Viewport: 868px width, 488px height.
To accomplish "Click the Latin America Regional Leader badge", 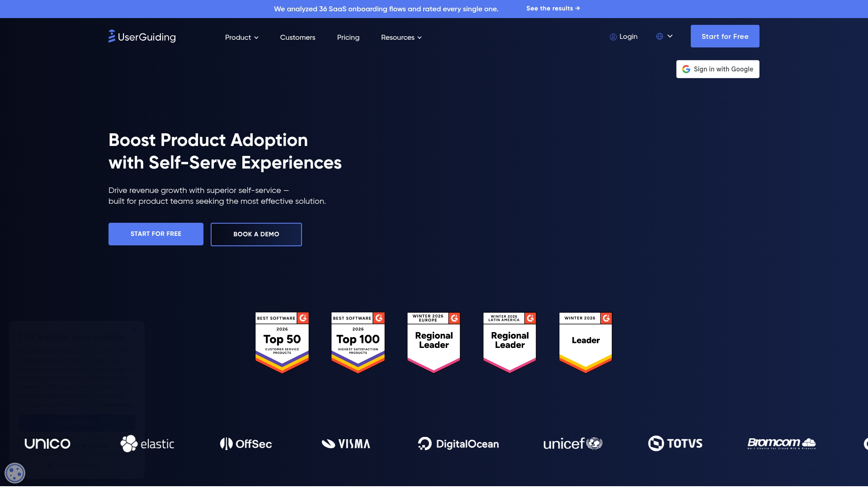I will click(x=509, y=342).
